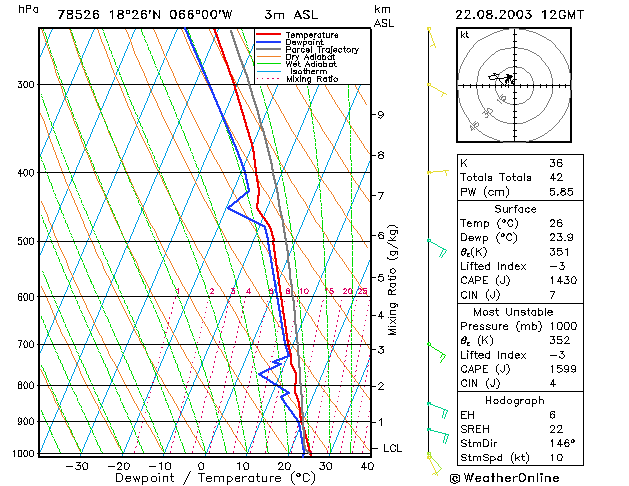The height and width of the screenshot is (486, 629).
Task: Click the yellow surface wind barb near 1000 hPa
Action: (x=434, y=464)
